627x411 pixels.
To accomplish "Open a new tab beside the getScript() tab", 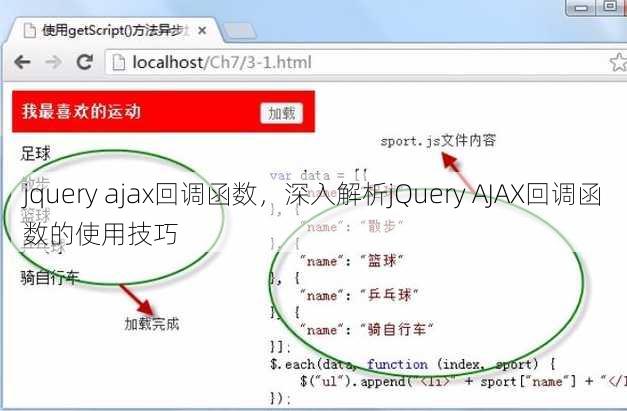I will (x=240, y=31).
